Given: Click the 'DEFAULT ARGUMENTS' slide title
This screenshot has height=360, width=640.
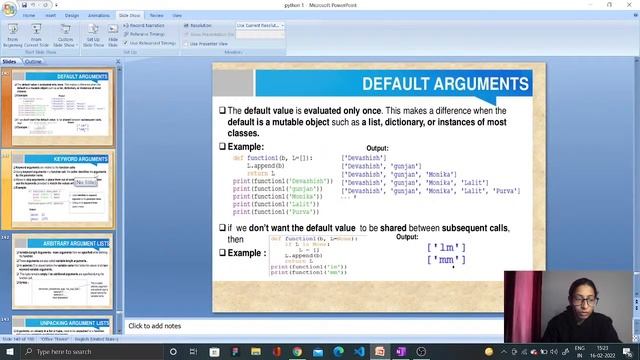Looking at the screenshot, I should (x=445, y=84).
